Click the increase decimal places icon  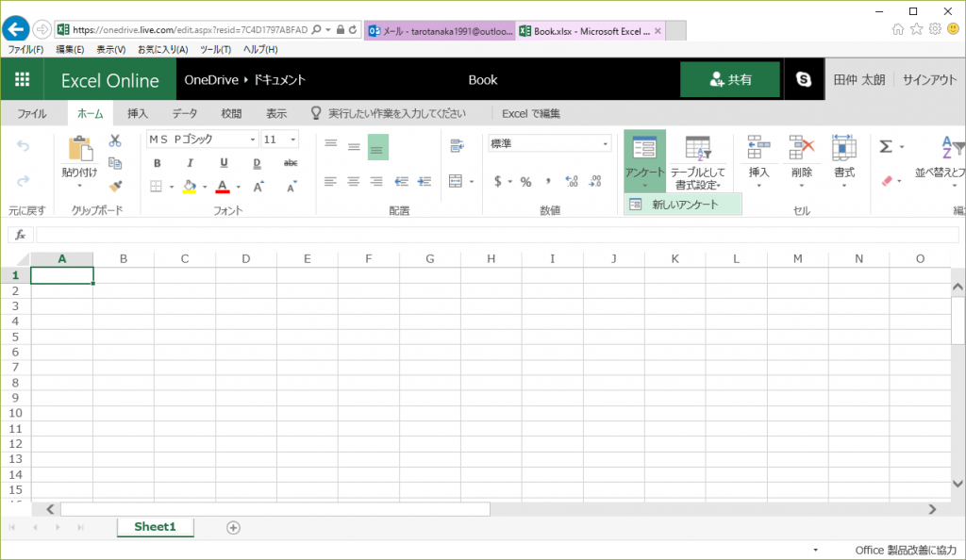tap(572, 182)
